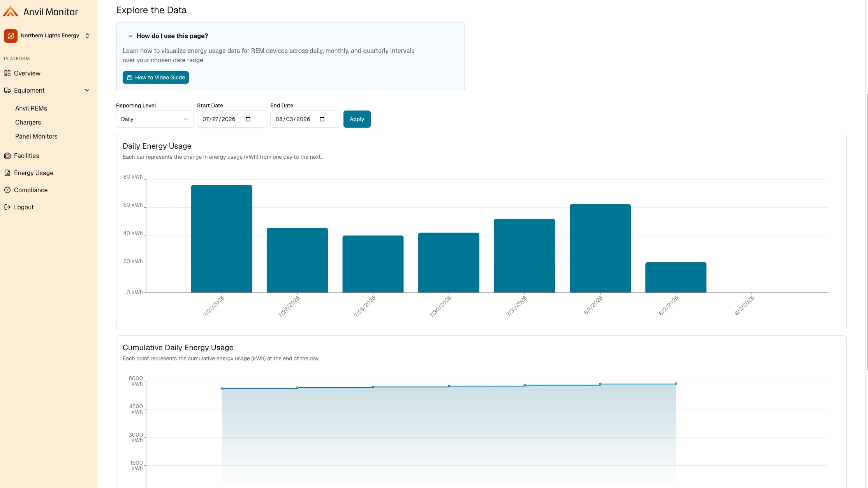Click the Energy Usage document icon
Screen dimensions: 868x488
7,173
